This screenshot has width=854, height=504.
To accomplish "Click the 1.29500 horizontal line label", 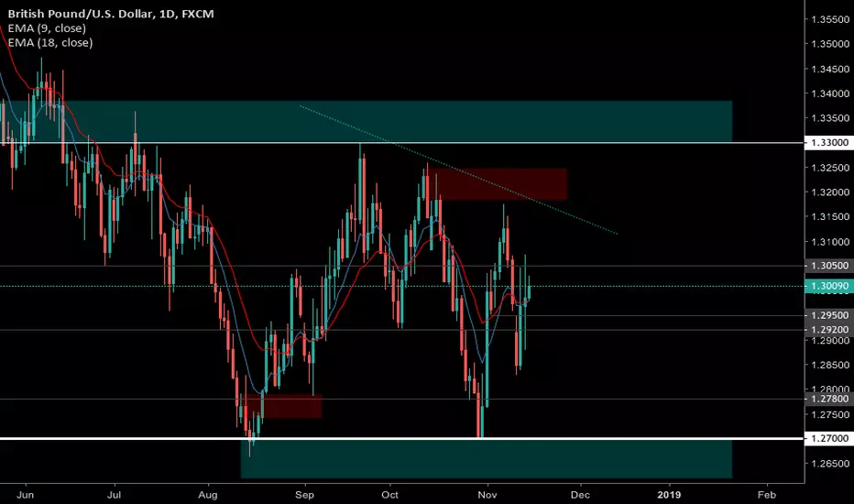I will [829, 315].
